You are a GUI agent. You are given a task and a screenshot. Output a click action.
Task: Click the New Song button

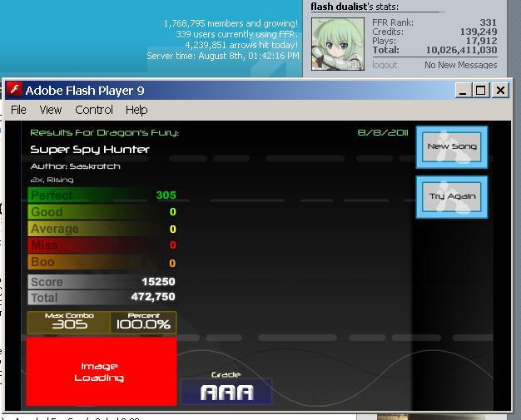click(452, 146)
